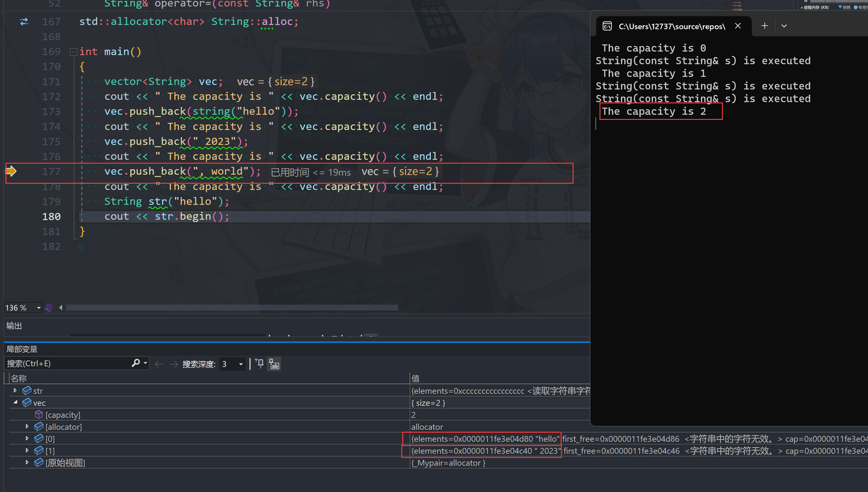Click the blue variable icon of str

[x=27, y=391]
